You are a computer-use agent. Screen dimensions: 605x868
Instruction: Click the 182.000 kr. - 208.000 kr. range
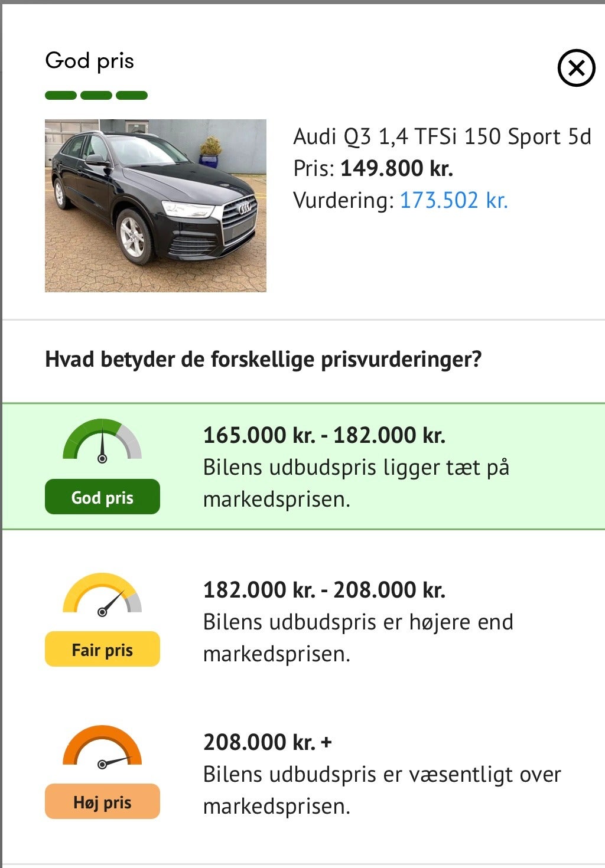tap(324, 590)
